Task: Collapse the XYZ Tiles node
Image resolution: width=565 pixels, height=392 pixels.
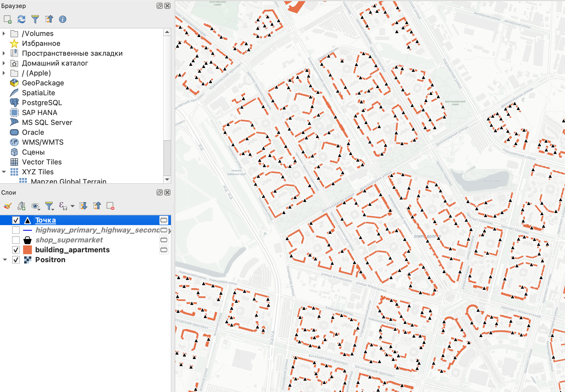Action: point(4,172)
